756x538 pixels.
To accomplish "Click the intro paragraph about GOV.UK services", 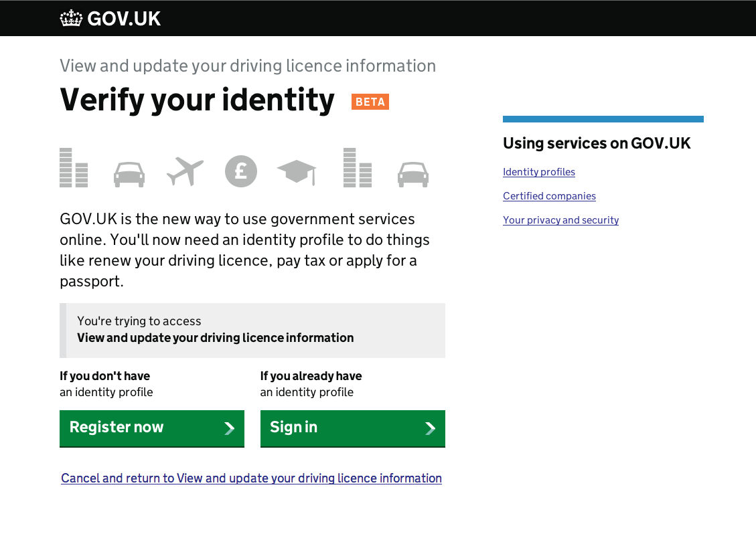I will tap(244, 250).
